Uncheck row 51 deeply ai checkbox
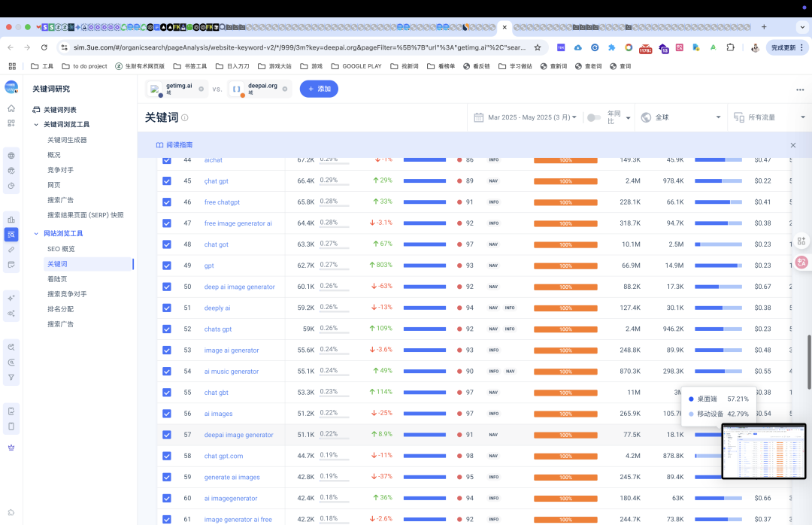This screenshot has height=525, width=812. (x=167, y=308)
